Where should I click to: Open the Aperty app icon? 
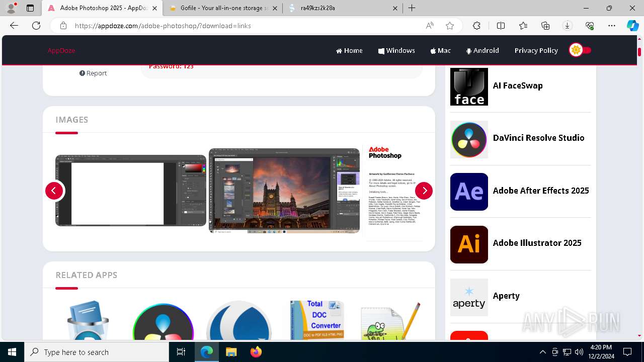pyautogui.click(x=469, y=297)
